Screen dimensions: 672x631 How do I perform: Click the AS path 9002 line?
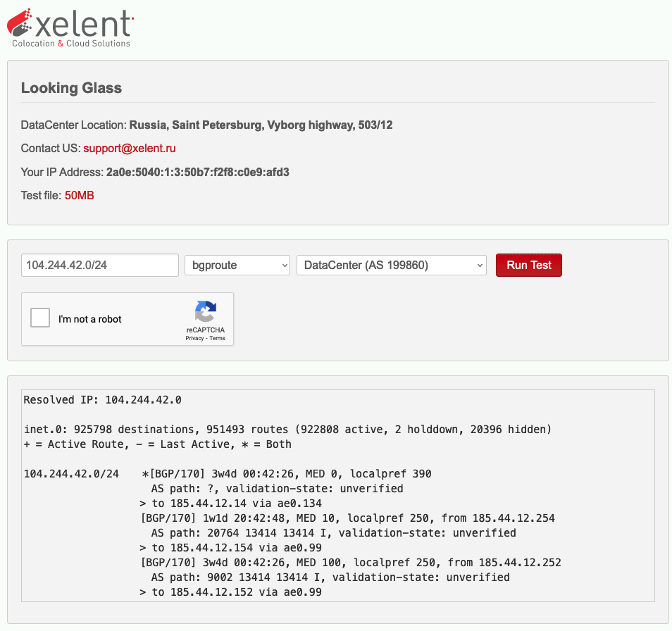330,577
